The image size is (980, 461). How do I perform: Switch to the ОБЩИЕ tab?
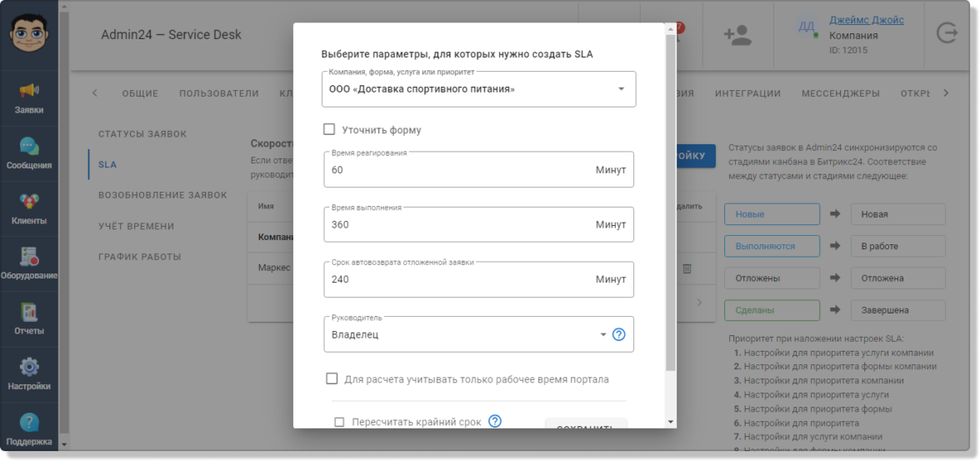[x=140, y=94]
